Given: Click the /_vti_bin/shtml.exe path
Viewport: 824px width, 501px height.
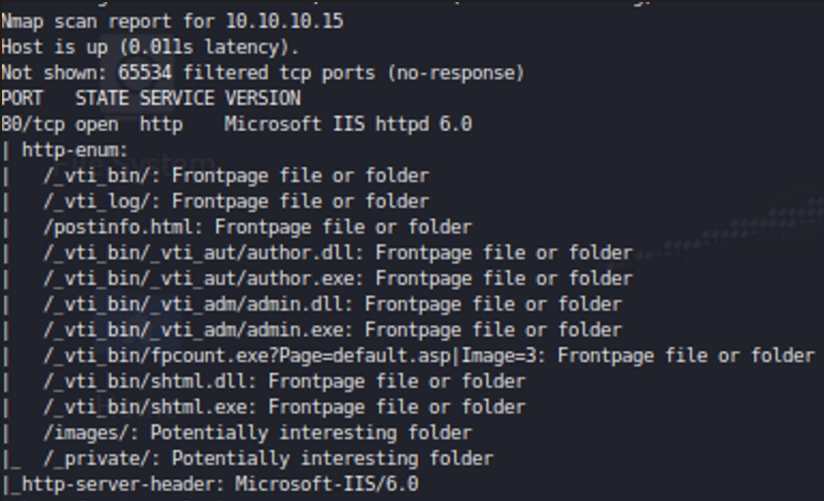Looking at the screenshot, I should pyautogui.click(x=150, y=407).
